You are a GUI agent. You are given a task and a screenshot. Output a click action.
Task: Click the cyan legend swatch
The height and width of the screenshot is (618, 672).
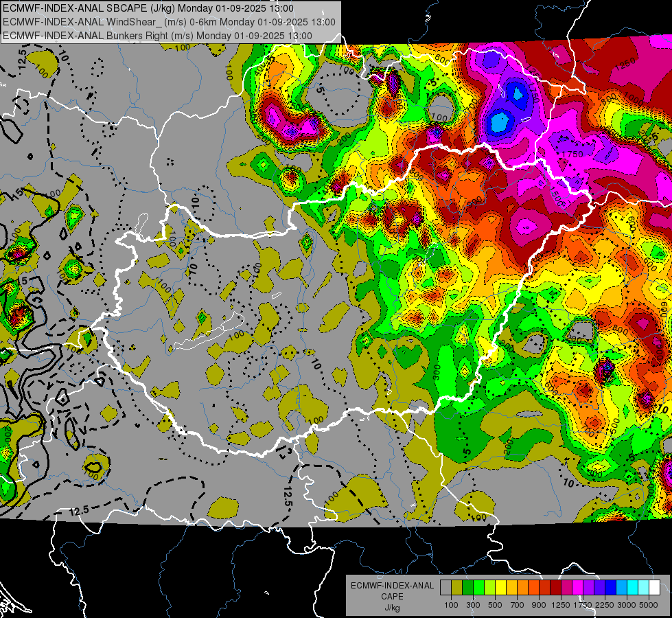[x=633, y=588]
